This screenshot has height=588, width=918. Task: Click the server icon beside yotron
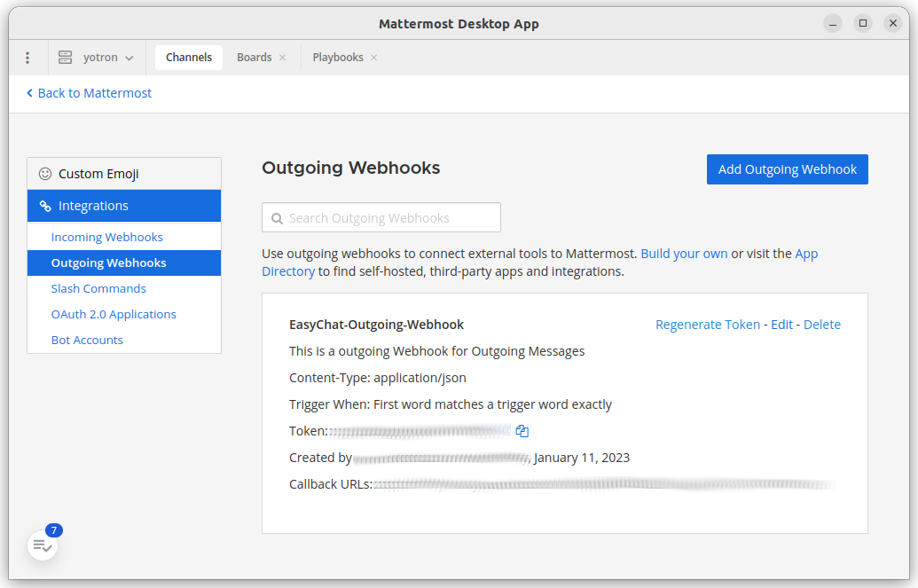pyautogui.click(x=65, y=58)
